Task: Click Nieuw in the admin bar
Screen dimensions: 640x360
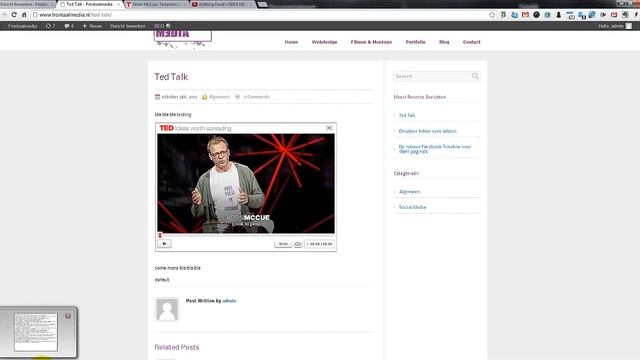Action: (92, 26)
